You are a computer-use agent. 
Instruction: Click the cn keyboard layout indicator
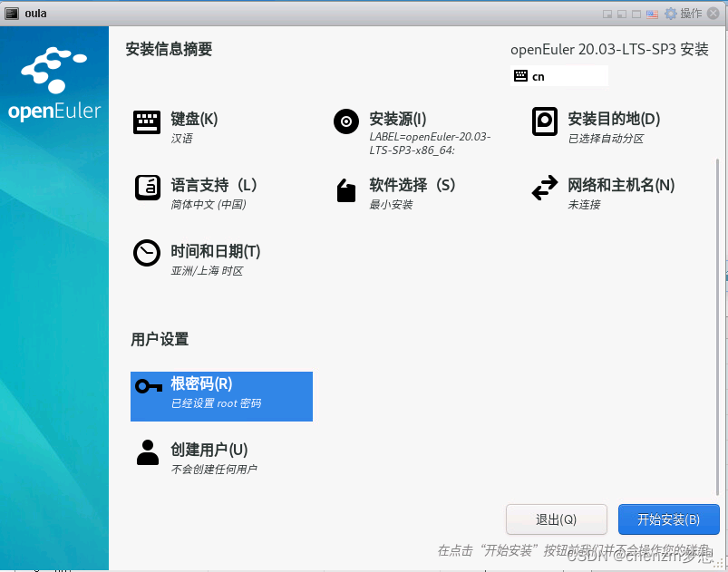point(559,75)
